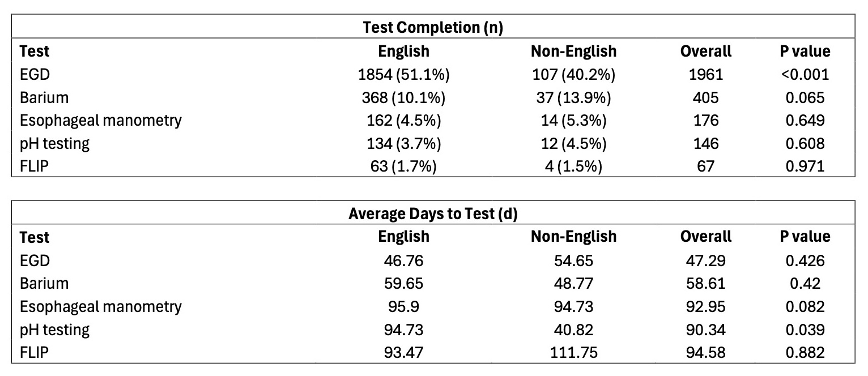
Task: Select the EGD English cell 1854 (51.1%)
Action: coord(403,74)
